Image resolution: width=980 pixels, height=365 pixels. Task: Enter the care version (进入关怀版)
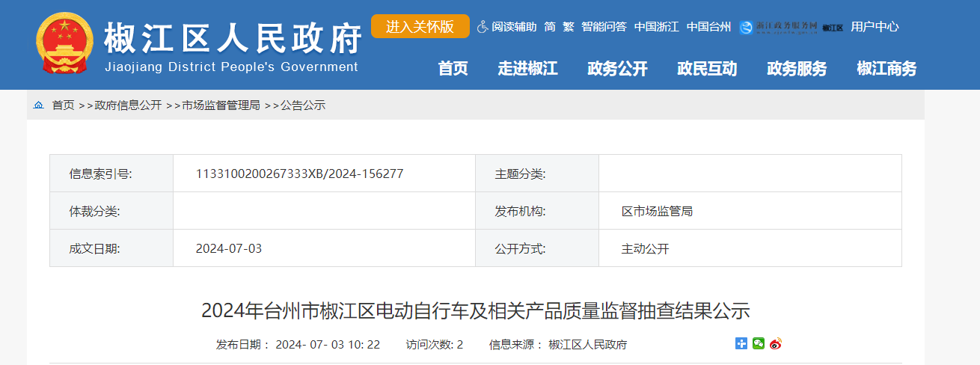(420, 26)
